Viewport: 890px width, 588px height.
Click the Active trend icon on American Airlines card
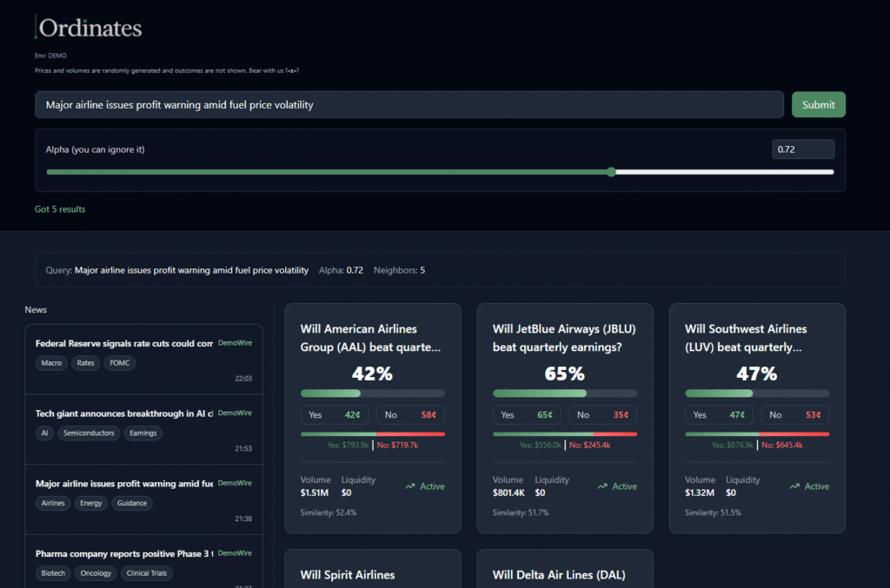pos(409,486)
